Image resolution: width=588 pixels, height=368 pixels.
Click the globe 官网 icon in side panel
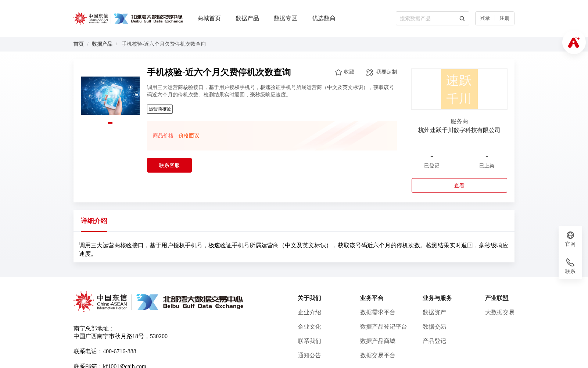point(570,235)
